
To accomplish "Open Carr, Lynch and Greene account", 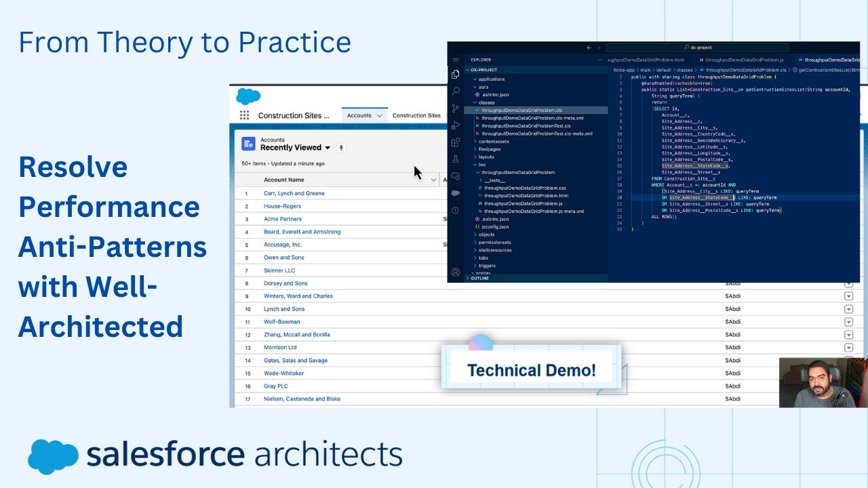I will 294,193.
